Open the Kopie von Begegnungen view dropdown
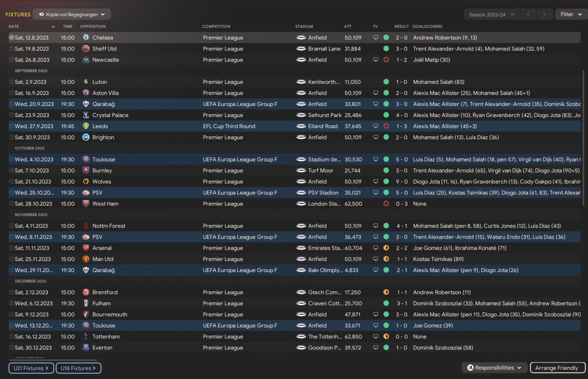The height and width of the screenshot is (379, 588). (x=72, y=15)
